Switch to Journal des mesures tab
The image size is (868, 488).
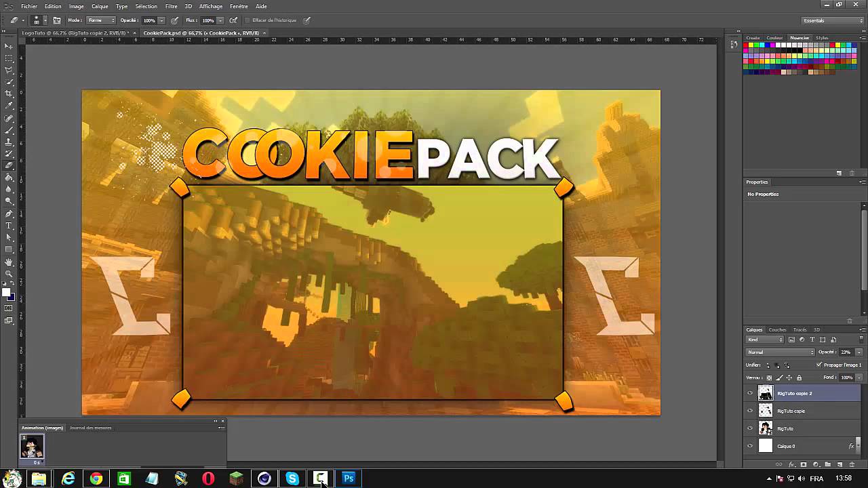click(x=90, y=428)
